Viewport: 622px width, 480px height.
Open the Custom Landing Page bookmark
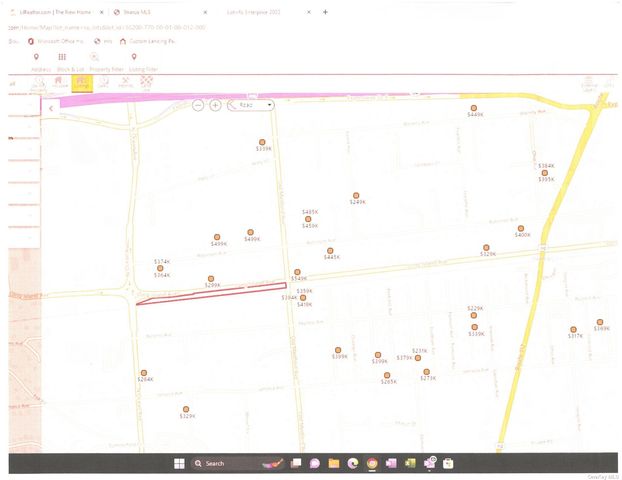tap(150, 42)
